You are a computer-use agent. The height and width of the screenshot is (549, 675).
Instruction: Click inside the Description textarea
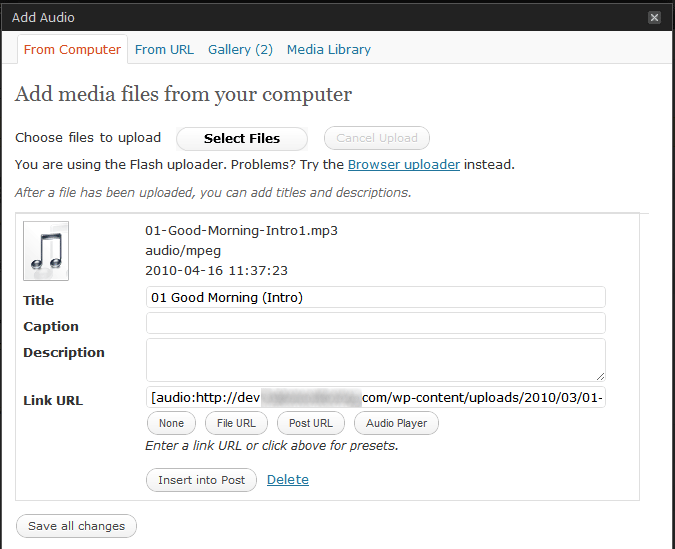pyautogui.click(x=375, y=360)
